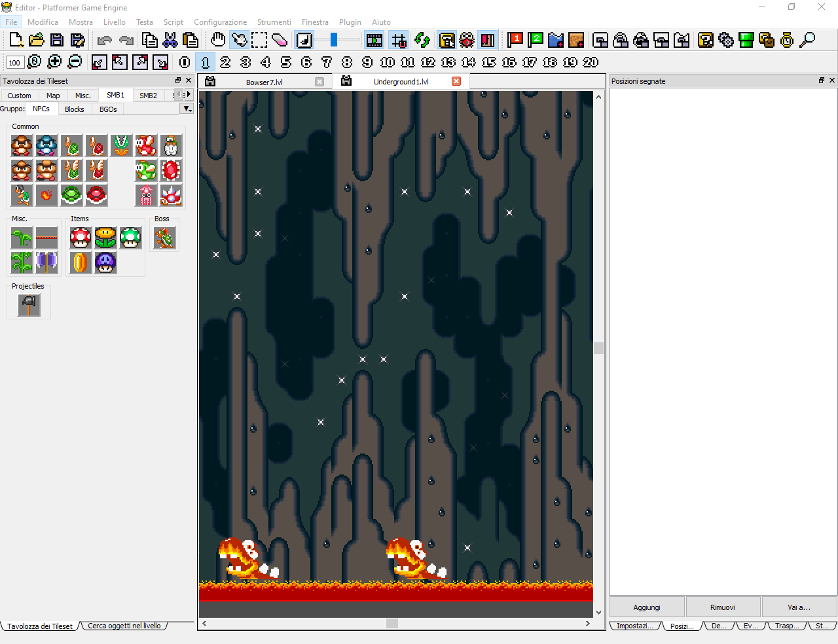Switch to the Blocks group tab
Screen dimensions: 838x644
tap(74, 109)
